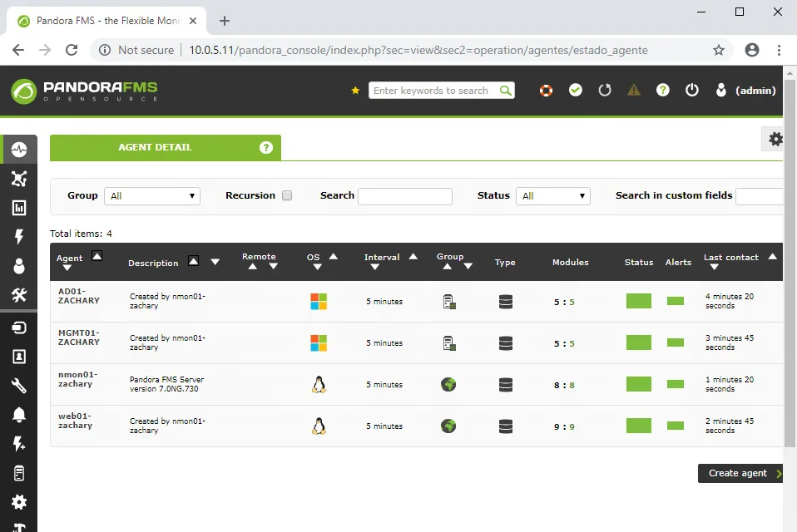Open the Chrome profile avatar
Viewport: 797px width, 532px height.
pos(752,50)
